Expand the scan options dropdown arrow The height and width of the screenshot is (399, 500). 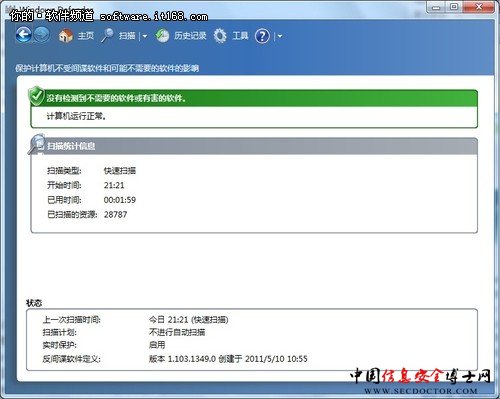pyautogui.click(x=145, y=36)
